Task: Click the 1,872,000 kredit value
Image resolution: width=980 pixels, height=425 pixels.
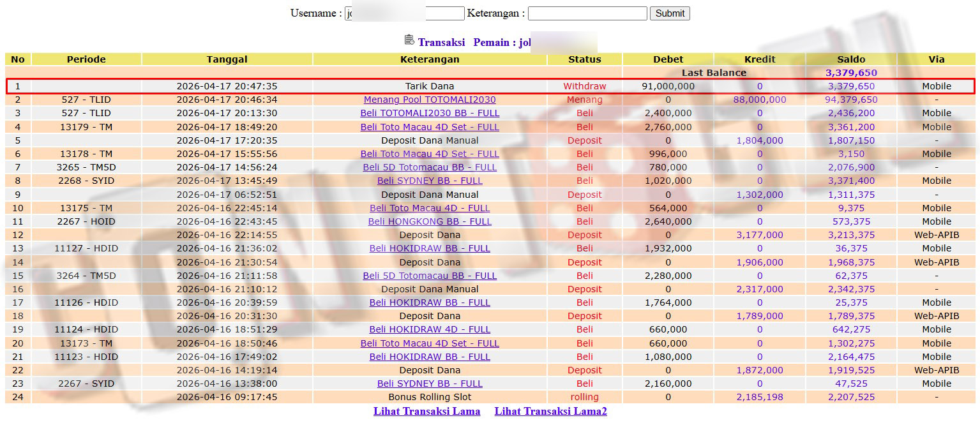Action: [760, 370]
